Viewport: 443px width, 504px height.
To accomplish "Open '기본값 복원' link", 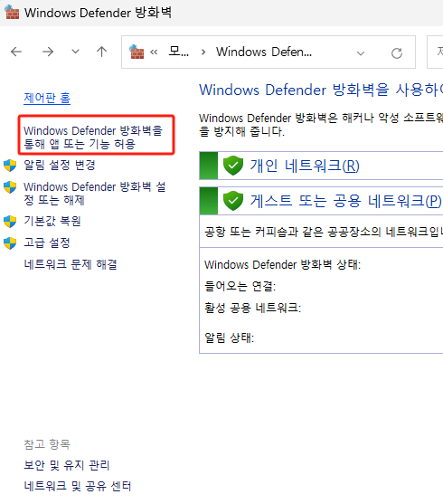I will pyautogui.click(x=52, y=221).
